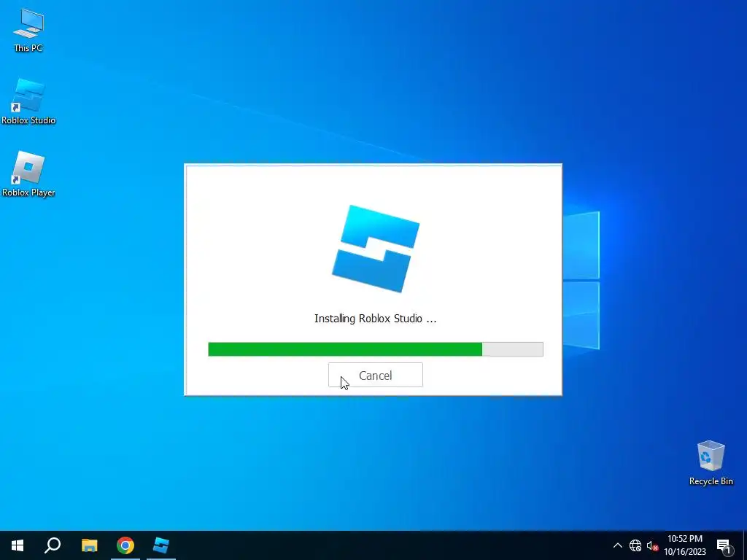747x560 pixels.
Task: Open the Windows Start menu
Action: coord(18,545)
